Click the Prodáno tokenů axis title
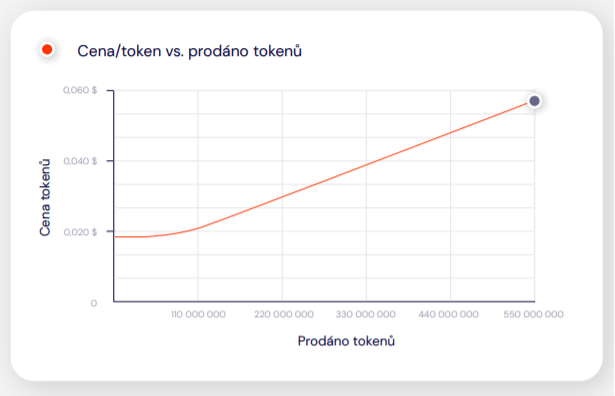 pos(346,341)
